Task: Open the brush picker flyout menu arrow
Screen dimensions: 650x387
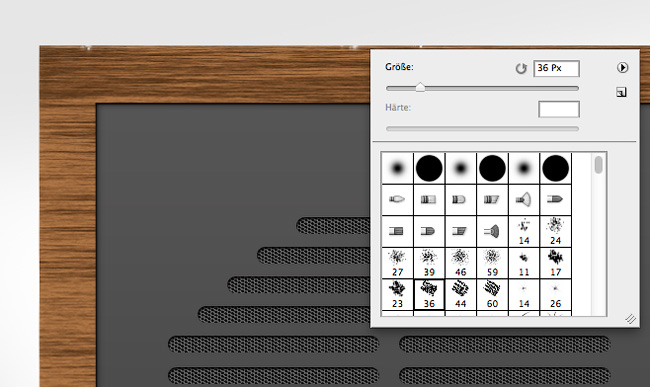Action: tap(622, 68)
